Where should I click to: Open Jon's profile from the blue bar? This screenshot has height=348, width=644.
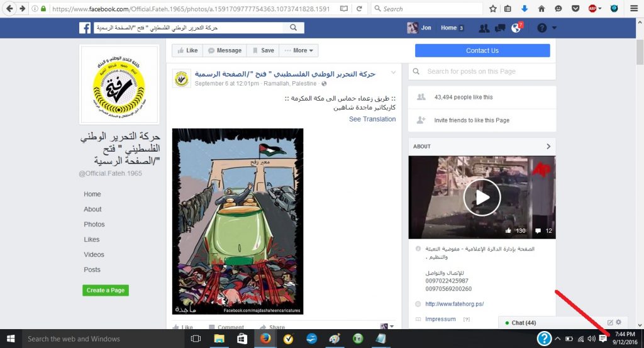pos(419,28)
